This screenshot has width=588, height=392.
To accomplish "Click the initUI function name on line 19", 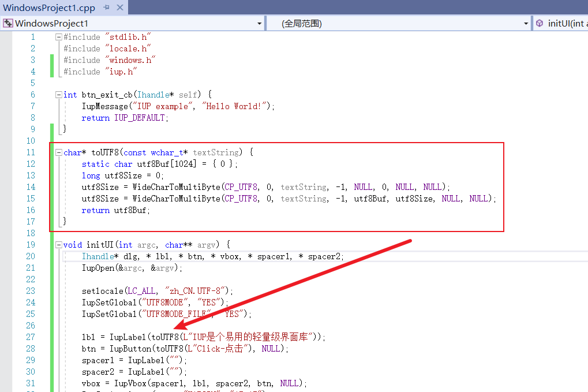I will [100, 245].
